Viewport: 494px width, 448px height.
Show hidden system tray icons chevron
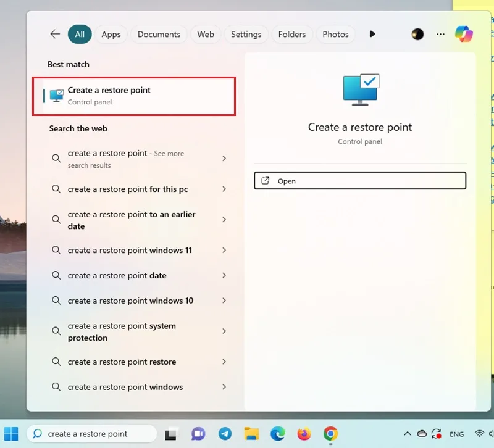(x=407, y=434)
